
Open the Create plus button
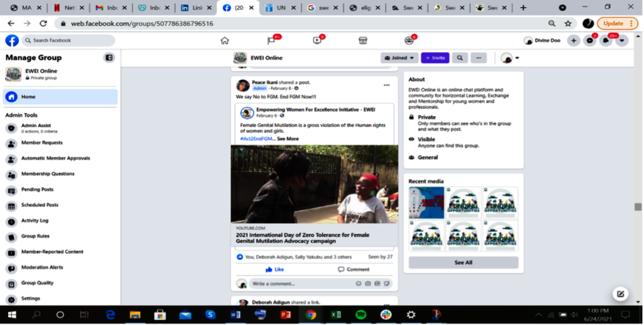click(x=574, y=40)
